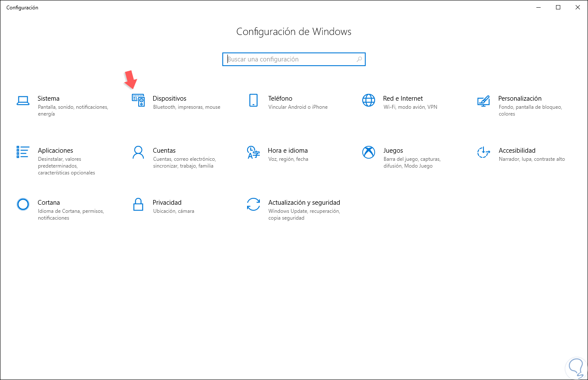588x380 pixels.
Task: Focus the Buscar una configuración field
Action: click(x=294, y=59)
